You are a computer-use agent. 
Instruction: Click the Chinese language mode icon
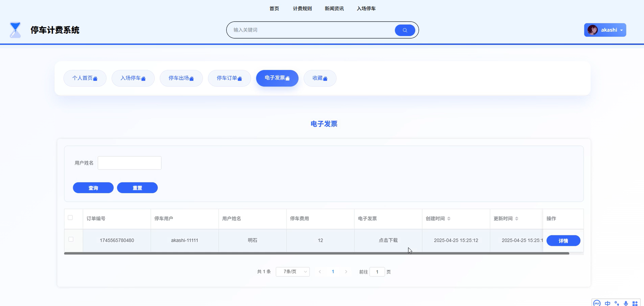coord(607,303)
